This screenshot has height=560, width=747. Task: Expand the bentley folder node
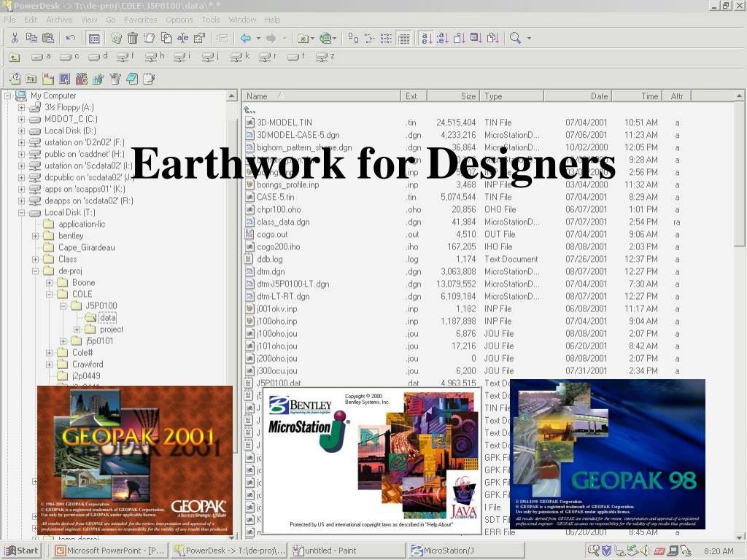pos(35,236)
